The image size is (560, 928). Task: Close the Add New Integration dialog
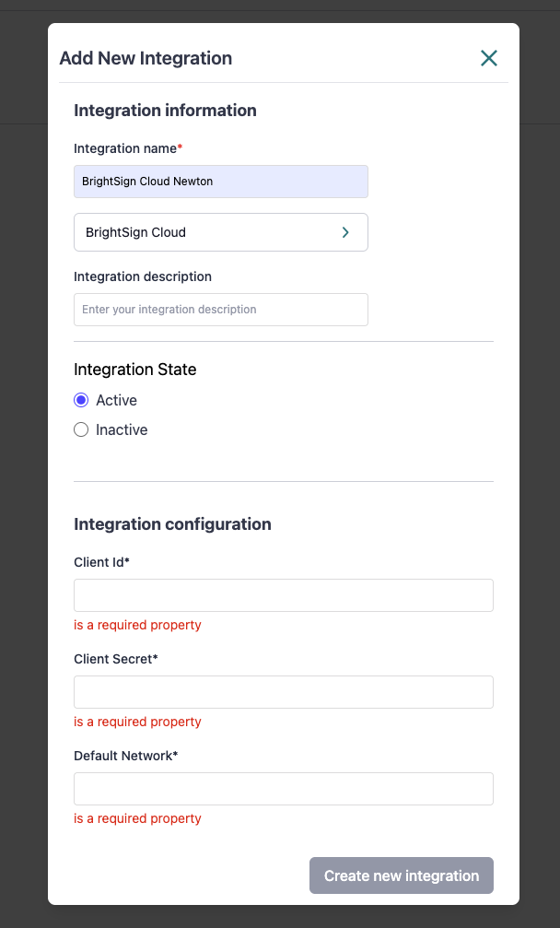[489, 58]
